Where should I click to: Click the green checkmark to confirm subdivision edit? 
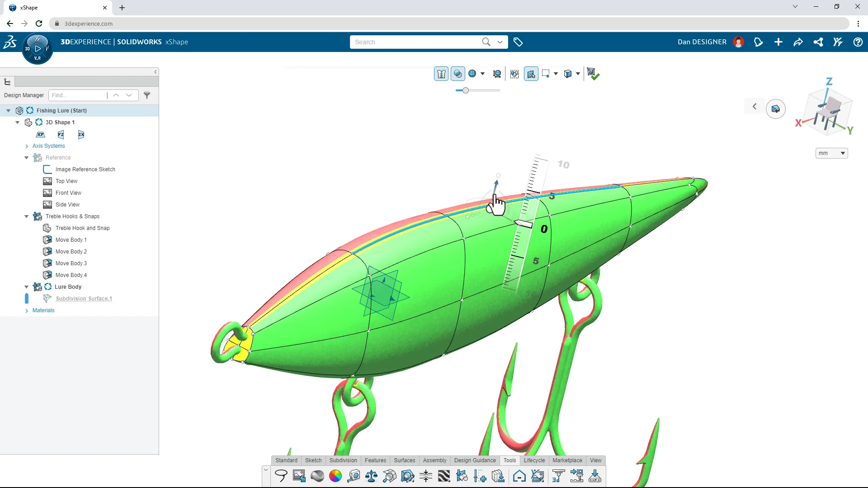597,75
